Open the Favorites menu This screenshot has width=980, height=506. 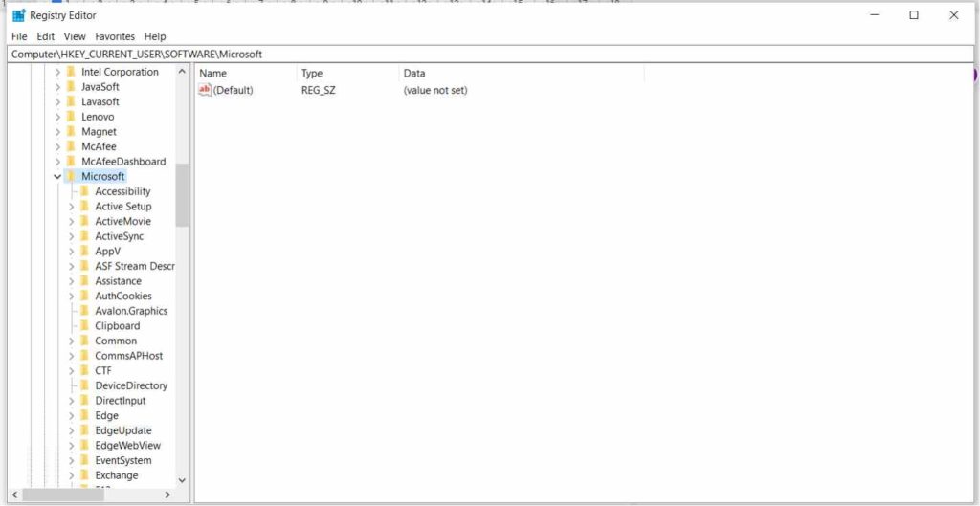point(115,36)
